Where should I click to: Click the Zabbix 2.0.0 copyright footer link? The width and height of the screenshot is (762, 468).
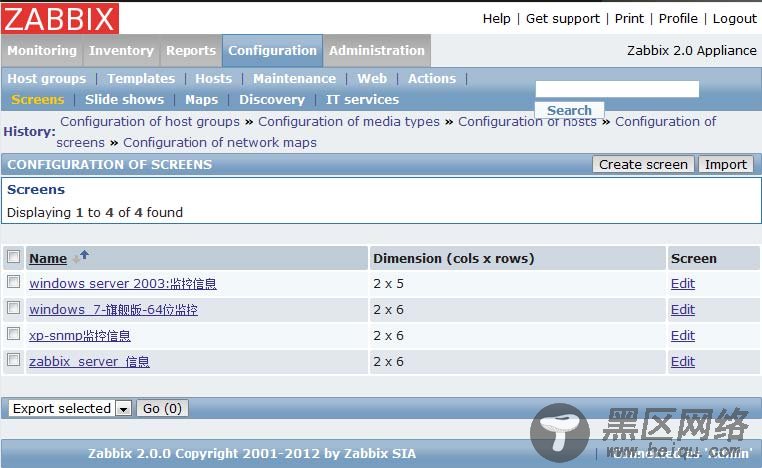point(252,453)
